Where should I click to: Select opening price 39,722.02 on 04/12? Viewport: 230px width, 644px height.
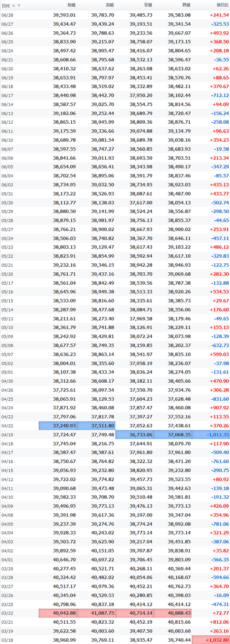pyautogui.click(x=64, y=479)
